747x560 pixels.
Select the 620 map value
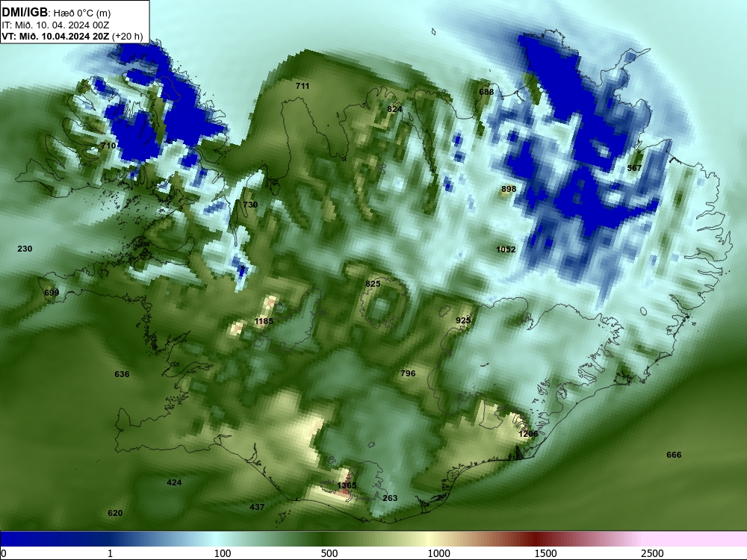(115, 514)
